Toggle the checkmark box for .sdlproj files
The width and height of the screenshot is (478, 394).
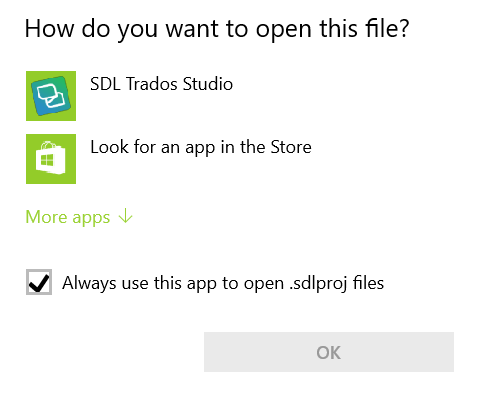point(39,282)
